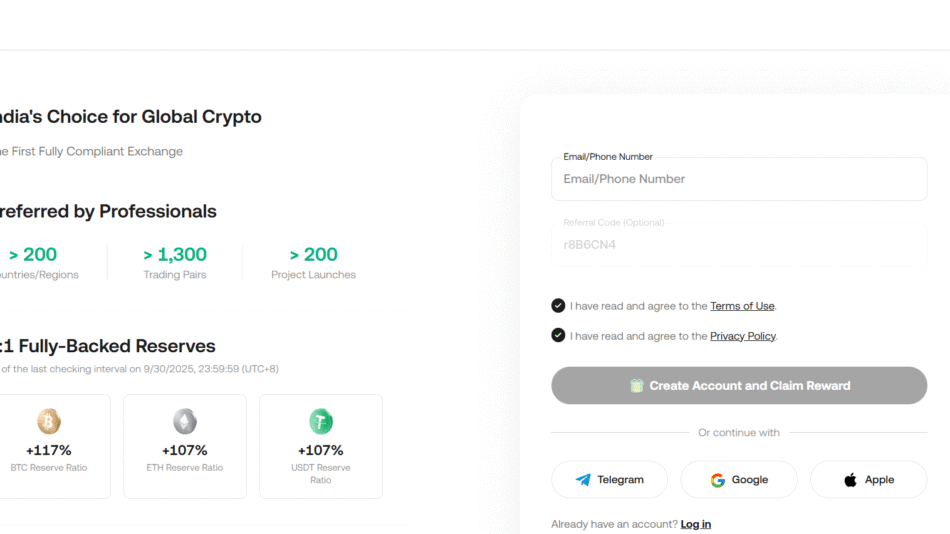Click the Tether USDT coin icon
The image size is (950, 534).
click(x=321, y=421)
